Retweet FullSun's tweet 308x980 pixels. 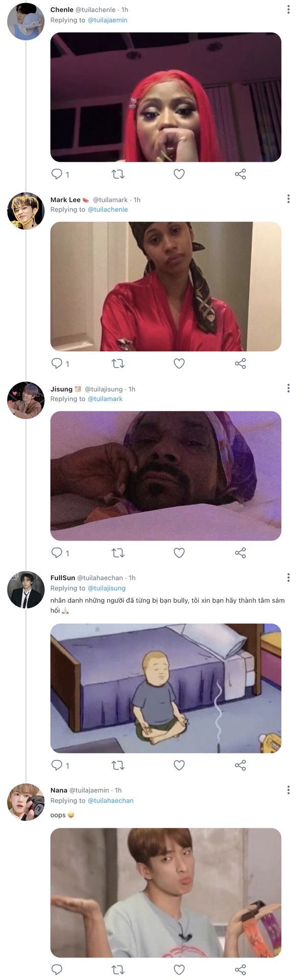(x=118, y=765)
